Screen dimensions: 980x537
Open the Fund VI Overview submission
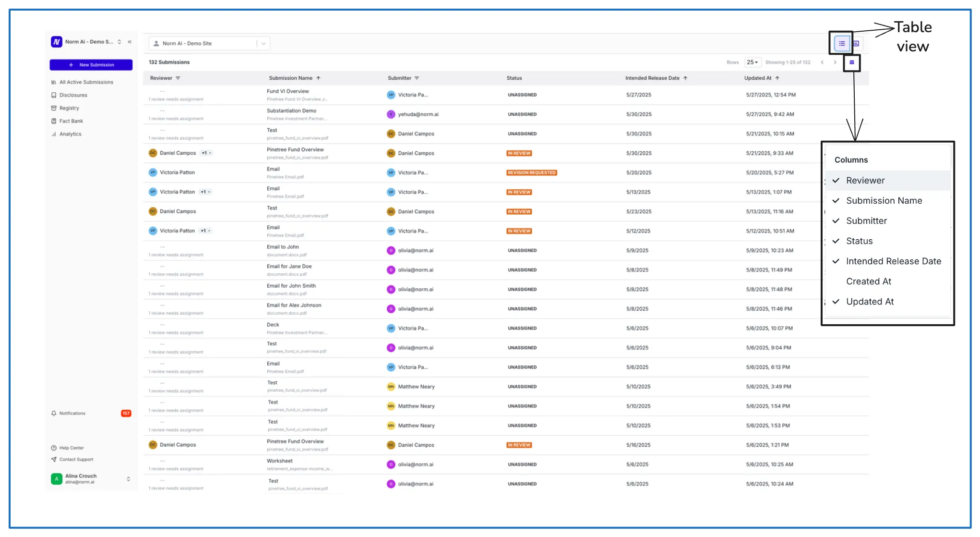pyautogui.click(x=288, y=91)
